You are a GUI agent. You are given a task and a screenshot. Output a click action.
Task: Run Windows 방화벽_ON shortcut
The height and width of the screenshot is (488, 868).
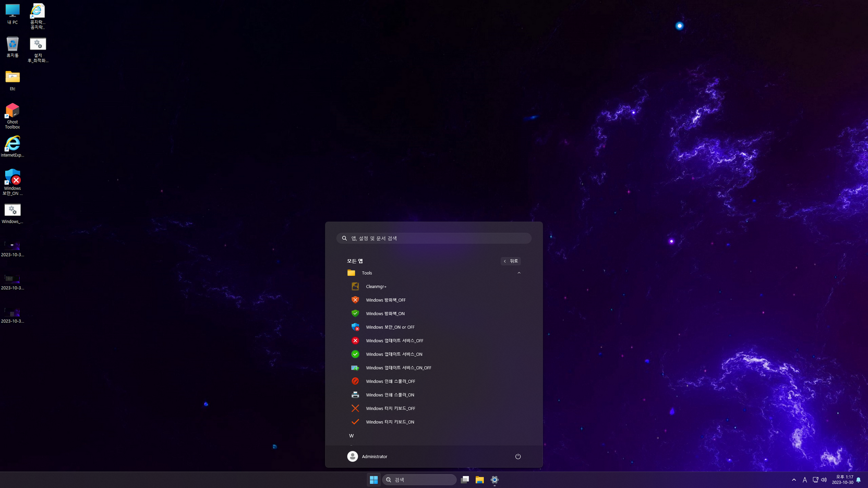pyautogui.click(x=433, y=313)
